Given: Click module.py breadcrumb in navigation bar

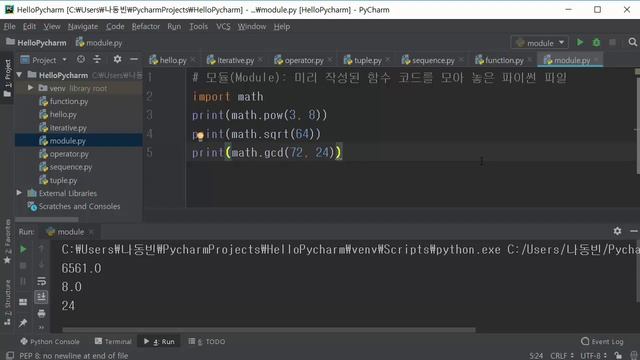Looking at the screenshot, I should tap(99, 43).
